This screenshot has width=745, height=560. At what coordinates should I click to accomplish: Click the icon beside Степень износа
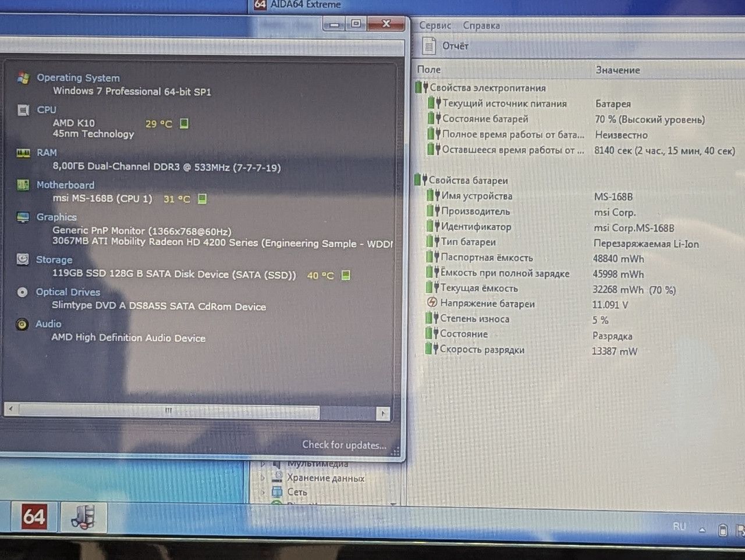432,318
